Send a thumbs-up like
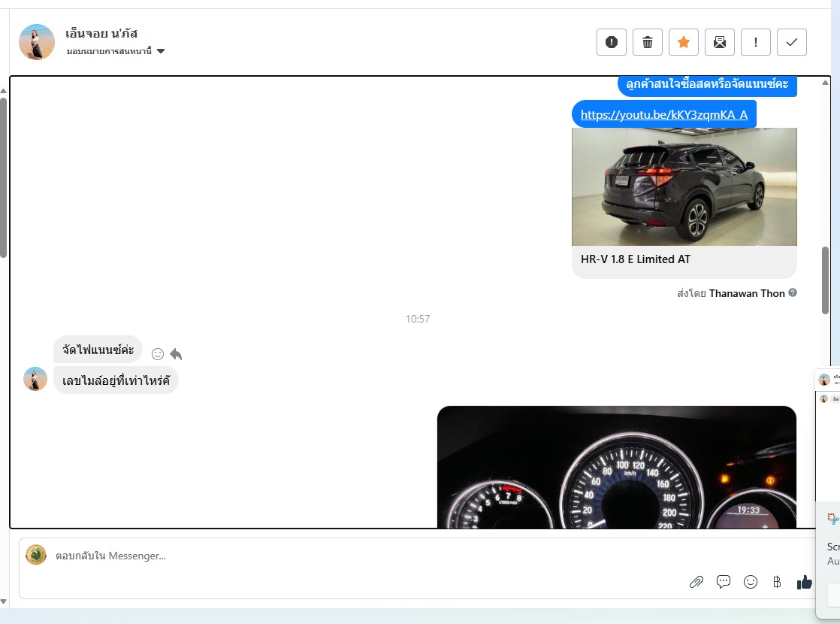The height and width of the screenshot is (624, 840). [x=804, y=582]
